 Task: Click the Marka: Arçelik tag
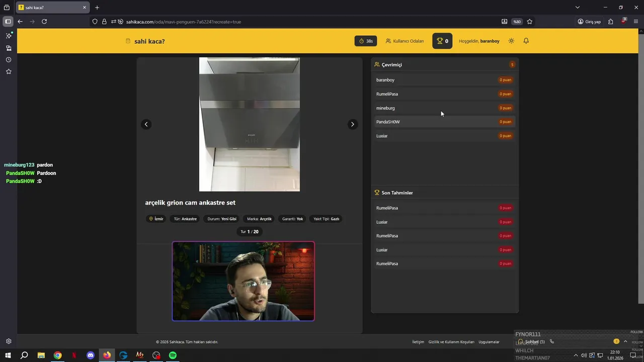259,219
